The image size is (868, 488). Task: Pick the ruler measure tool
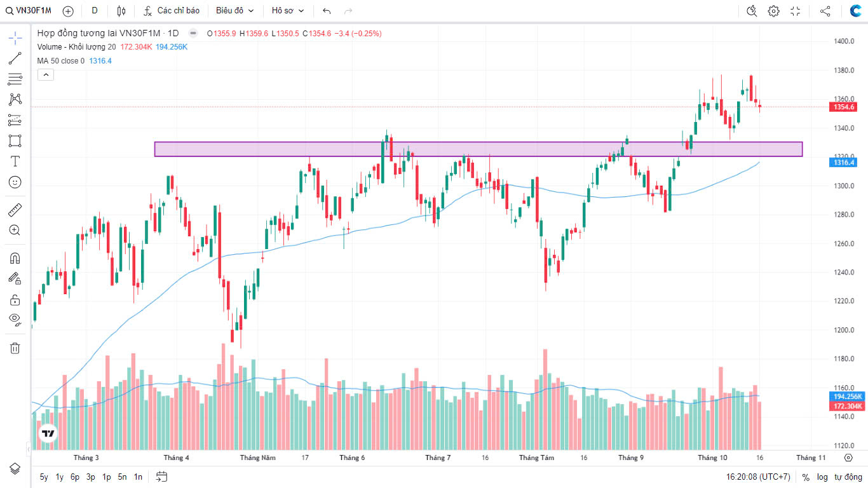[15, 210]
